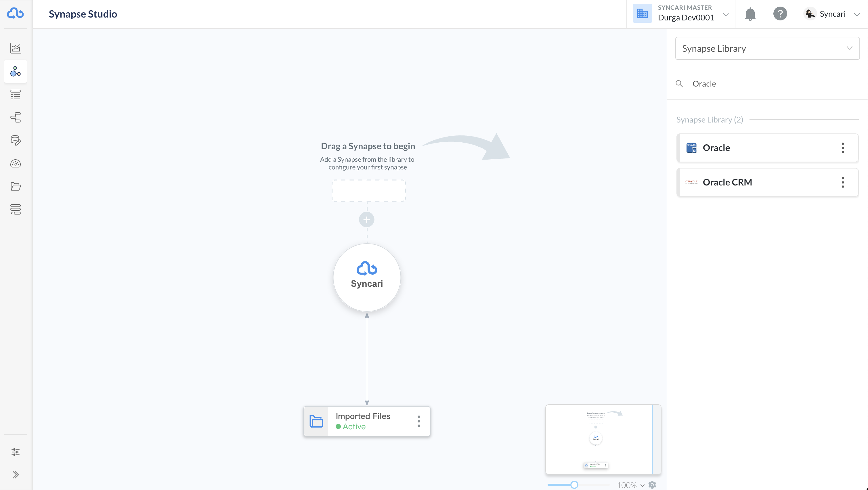Open the Imported Files three-dot menu

[419, 421]
